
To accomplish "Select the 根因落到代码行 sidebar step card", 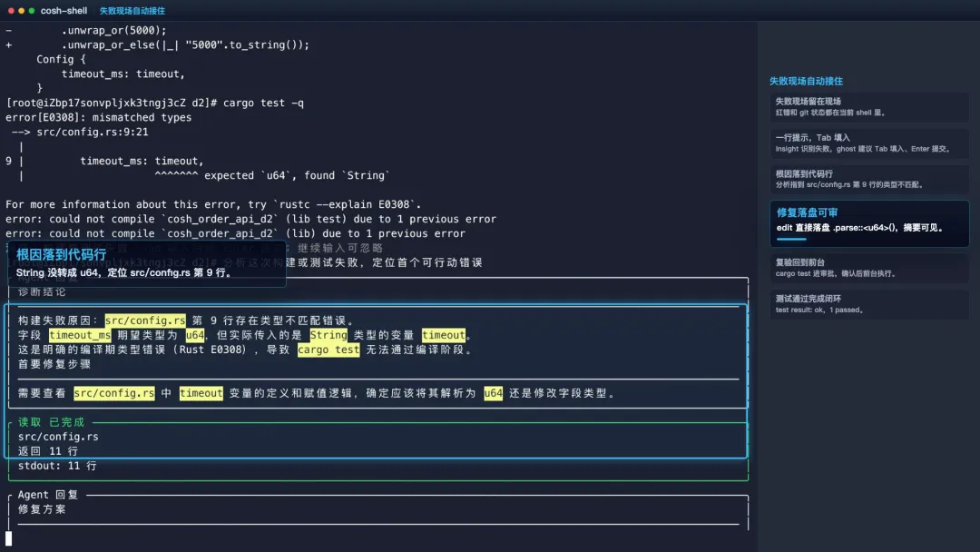I will pyautogui.click(x=869, y=179).
